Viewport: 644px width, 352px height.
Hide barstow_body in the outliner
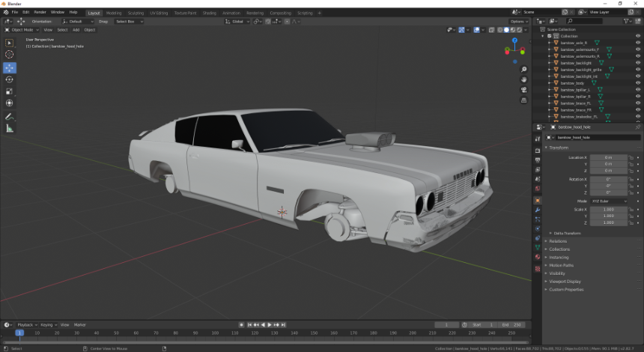[x=638, y=83]
